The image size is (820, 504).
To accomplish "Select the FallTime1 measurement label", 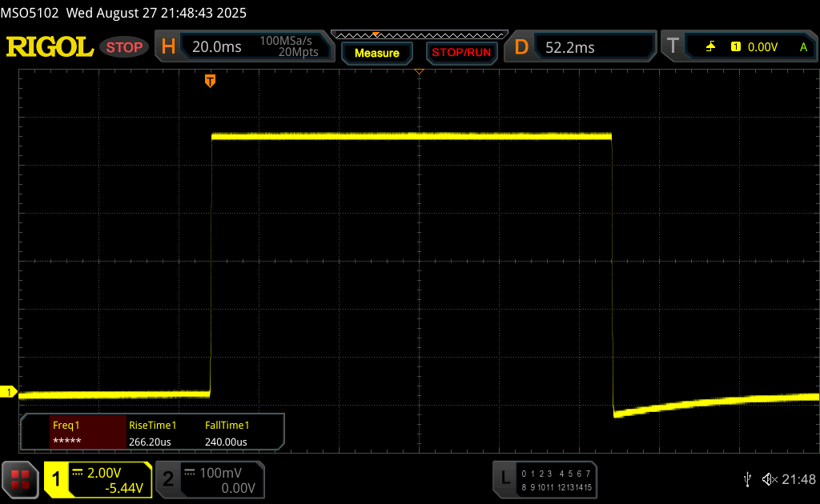I will pyautogui.click(x=227, y=425).
